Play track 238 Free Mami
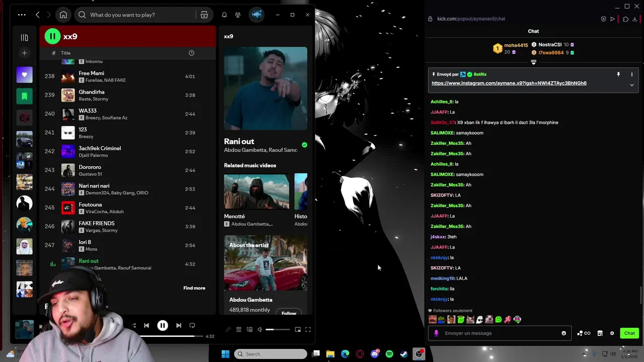This screenshot has height=362, width=644. click(x=128, y=76)
